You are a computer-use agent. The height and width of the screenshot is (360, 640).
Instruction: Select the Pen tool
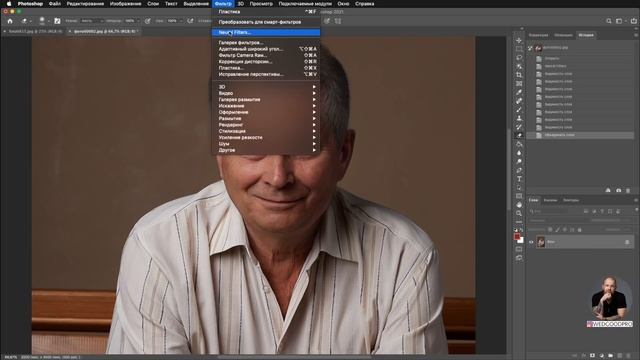coord(519,170)
